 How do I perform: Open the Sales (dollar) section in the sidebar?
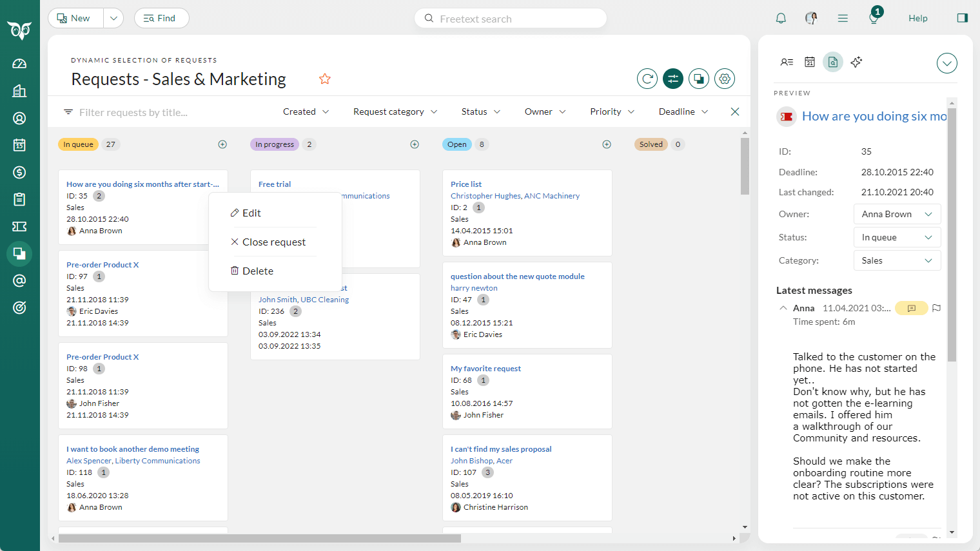tap(19, 172)
